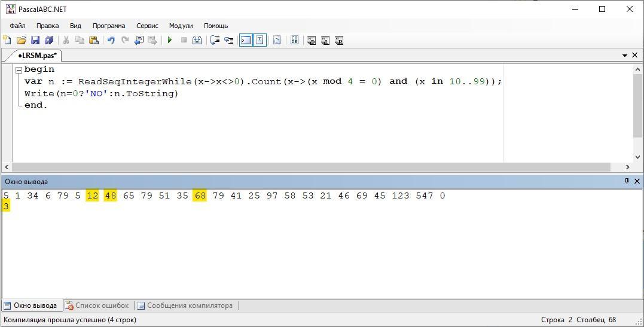
Task: Open the Программа menu
Action: tap(109, 26)
